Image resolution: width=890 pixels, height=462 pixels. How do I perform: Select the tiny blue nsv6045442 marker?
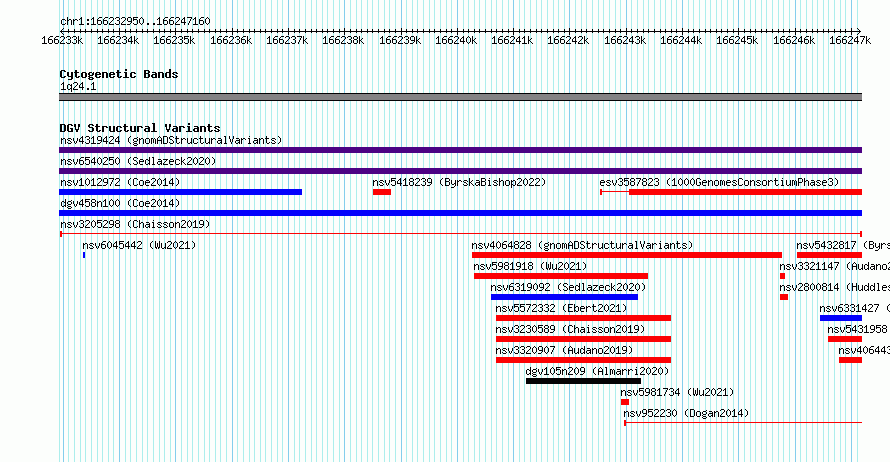click(x=84, y=255)
